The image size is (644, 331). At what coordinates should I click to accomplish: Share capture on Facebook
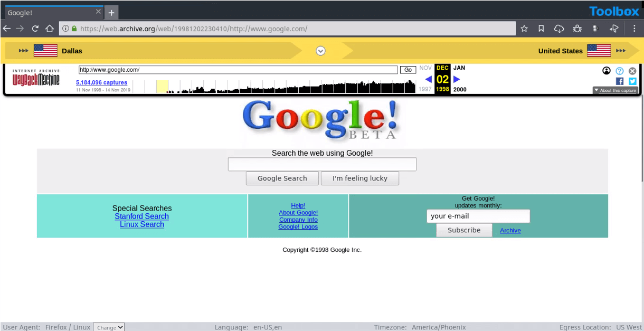pyautogui.click(x=620, y=81)
